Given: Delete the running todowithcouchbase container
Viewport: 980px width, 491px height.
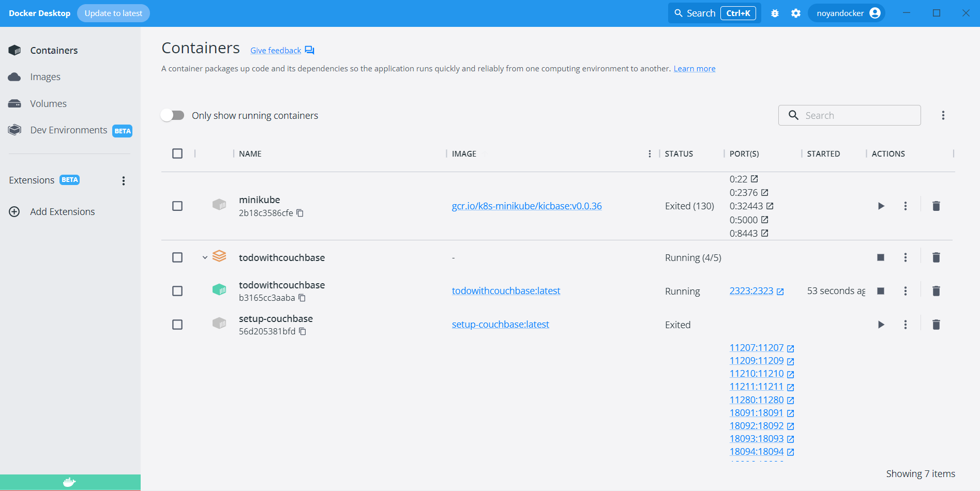Looking at the screenshot, I should pyautogui.click(x=936, y=291).
